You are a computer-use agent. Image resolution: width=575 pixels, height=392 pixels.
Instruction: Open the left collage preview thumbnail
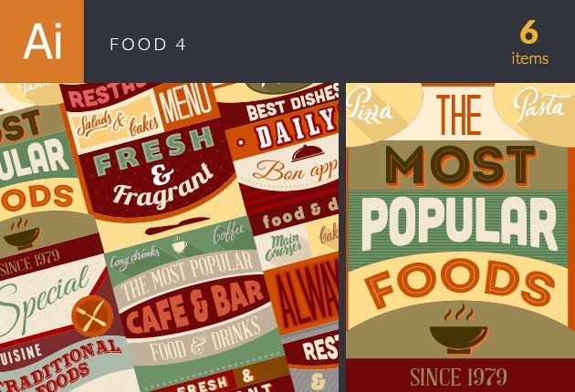click(169, 237)
